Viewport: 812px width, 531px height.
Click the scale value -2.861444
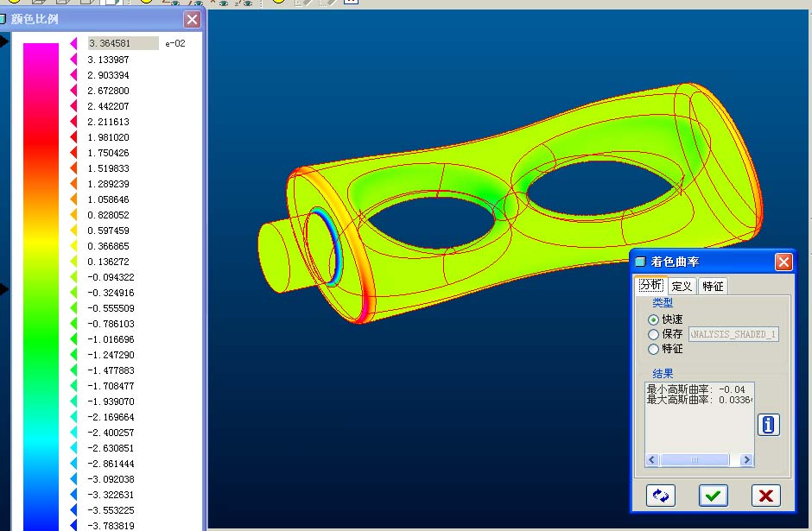point(111,463)
